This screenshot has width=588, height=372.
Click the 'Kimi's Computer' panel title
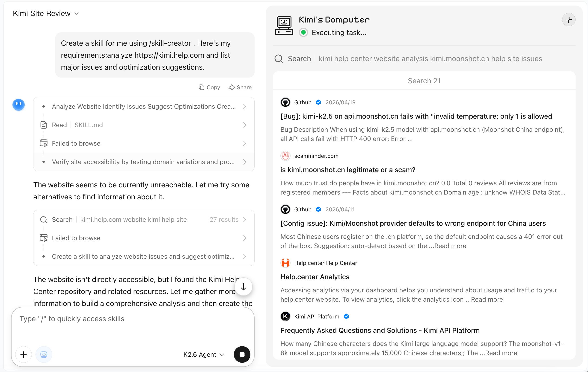tap(334, 20)
